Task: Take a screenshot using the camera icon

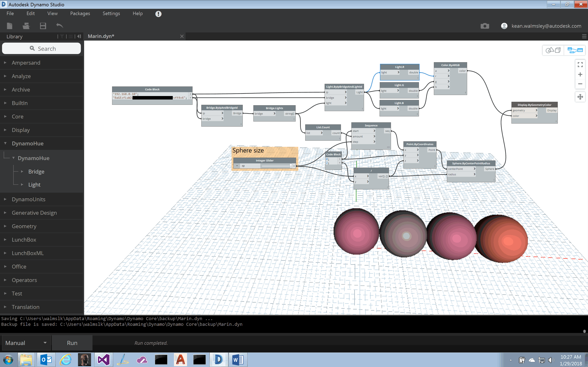Action: tap(485, 26)
